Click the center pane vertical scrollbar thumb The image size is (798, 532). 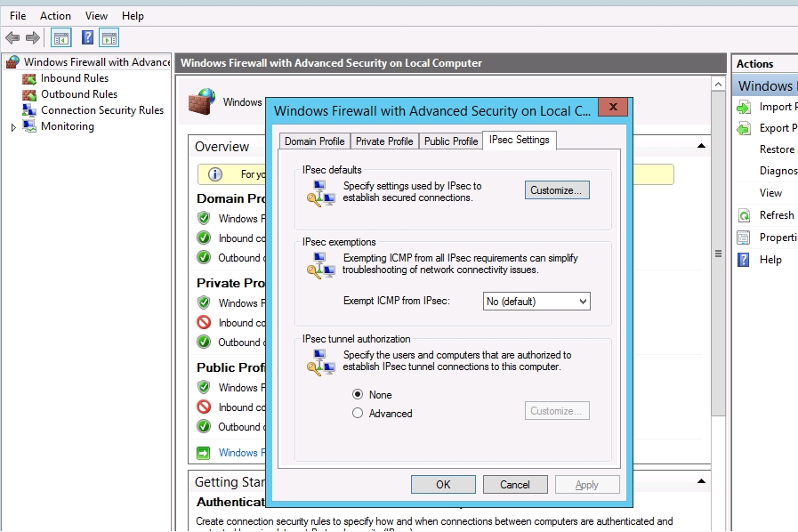pyautogui.click(x=718, y=253)
